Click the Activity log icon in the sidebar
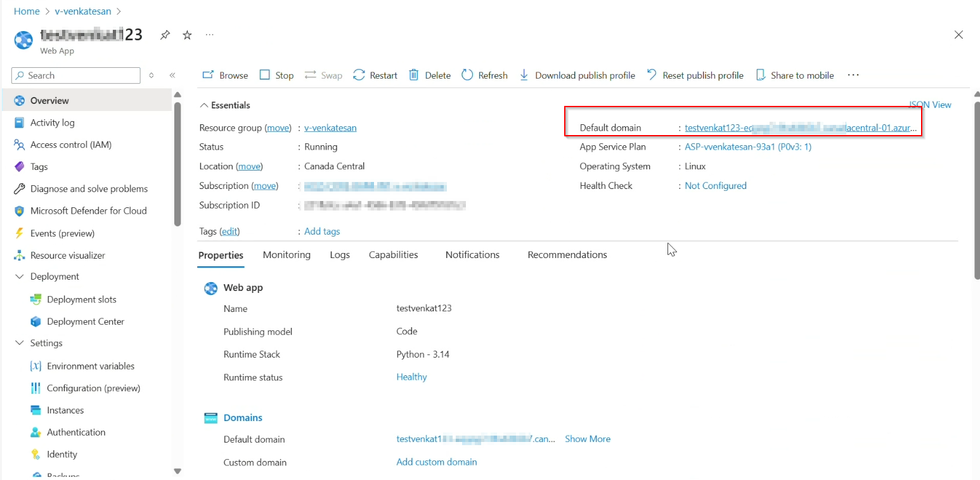Viewport: 980px width, 480px height. click(x=19, y=122)
